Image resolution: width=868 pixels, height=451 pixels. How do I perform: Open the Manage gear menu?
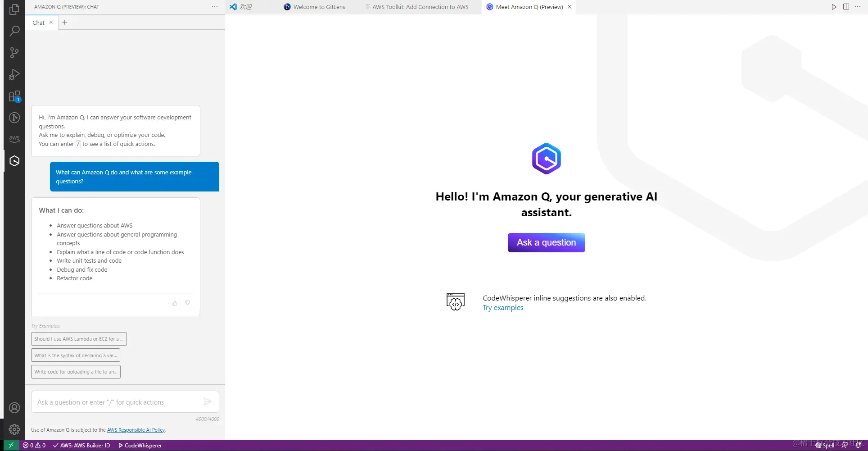click(x=14, y=429)
